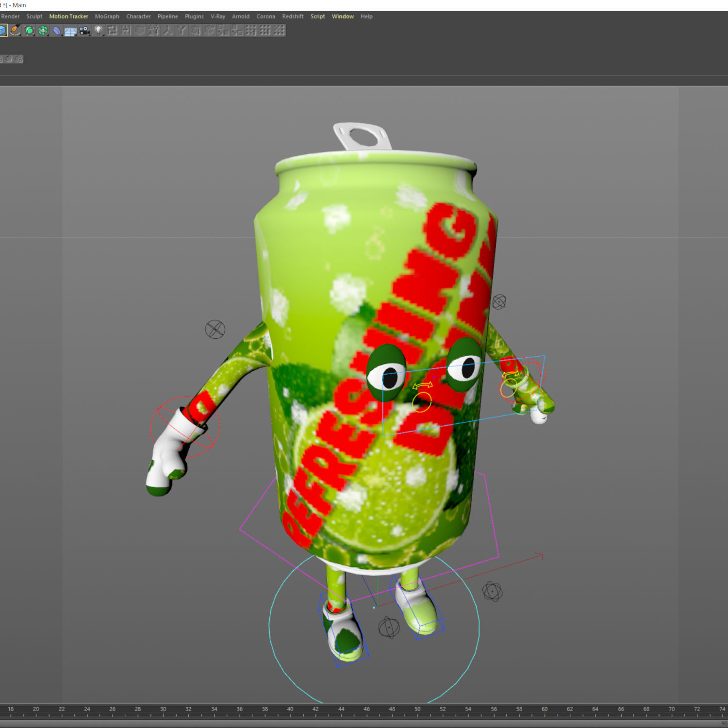Jump to frame 20 on timeline ruler
728x728 pixels.
[36, 710]
